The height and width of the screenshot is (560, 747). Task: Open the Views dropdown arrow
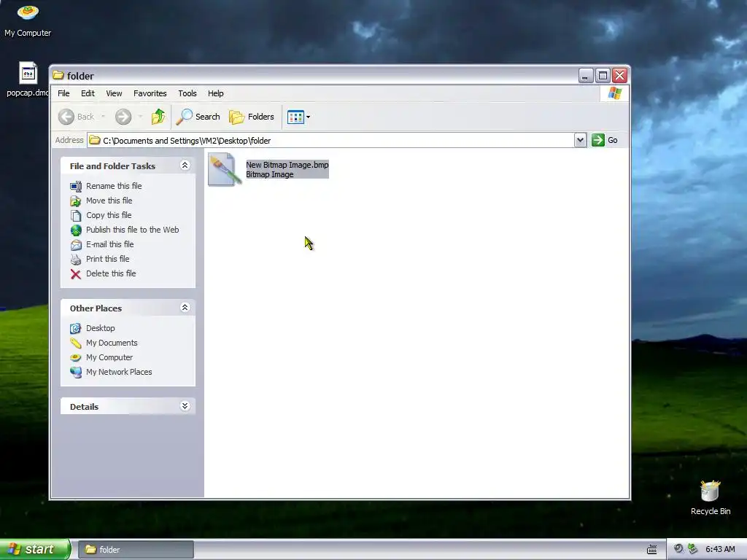[309, 117]
